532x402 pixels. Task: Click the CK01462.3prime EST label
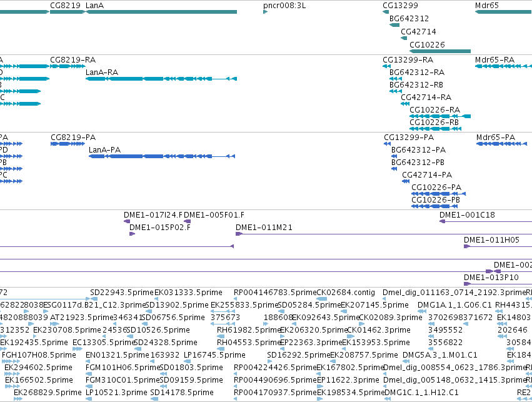tap(379, 330)
